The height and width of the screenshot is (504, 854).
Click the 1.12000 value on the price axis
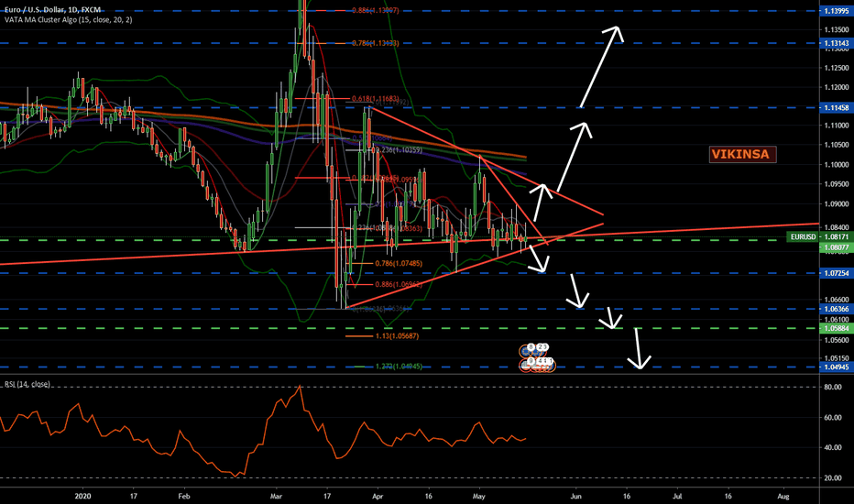click(836, 87)
